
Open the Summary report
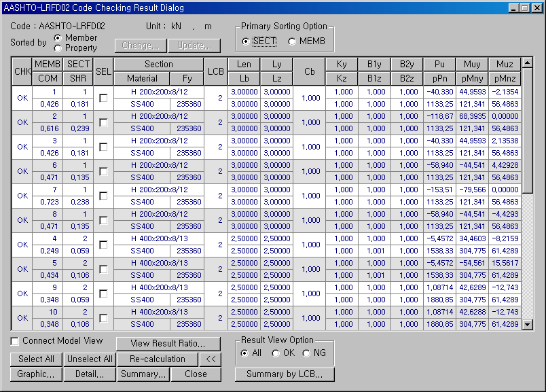pos(143,374)
